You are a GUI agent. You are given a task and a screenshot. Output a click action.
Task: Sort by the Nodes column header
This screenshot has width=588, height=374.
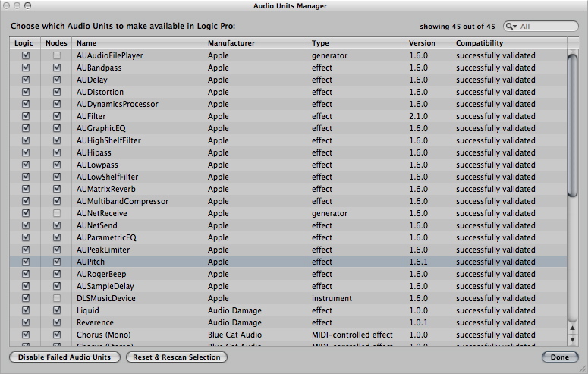click(56, 43)
